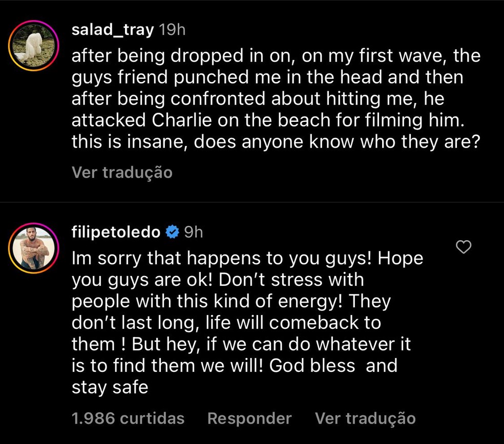Like filipetoledo's comment with the heart icon

coord(464,247)
